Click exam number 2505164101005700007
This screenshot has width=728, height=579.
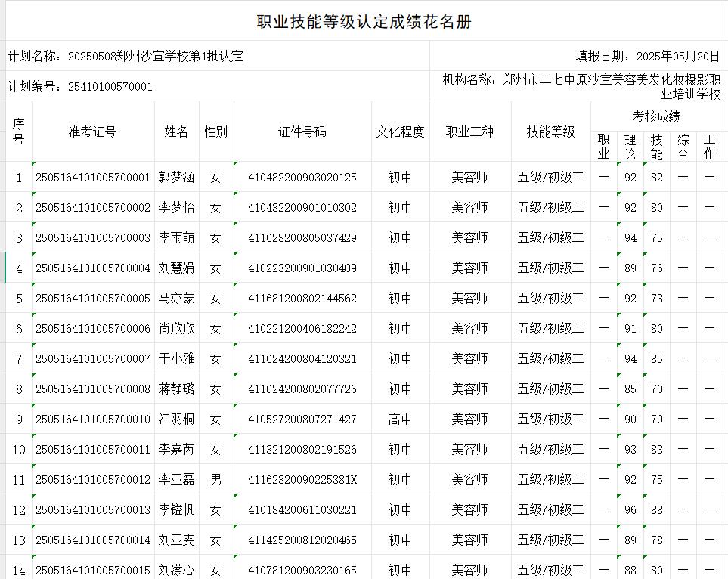click(93, 359)
